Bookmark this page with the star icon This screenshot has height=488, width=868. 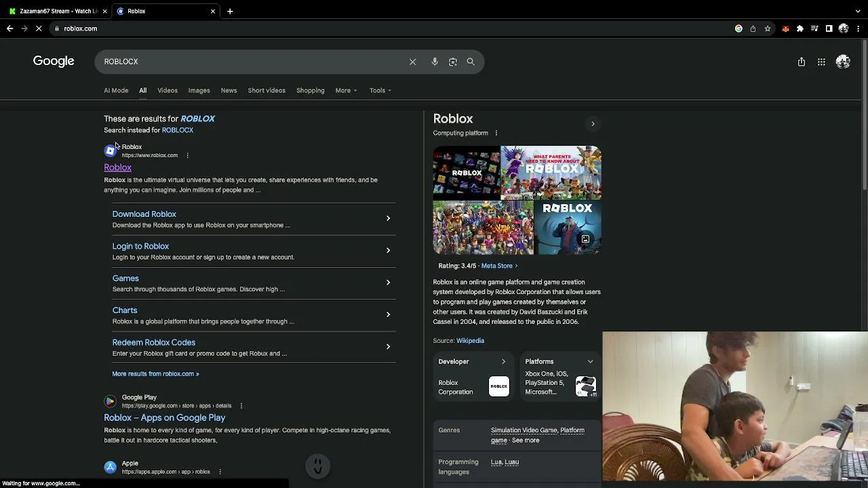[768, 28]
